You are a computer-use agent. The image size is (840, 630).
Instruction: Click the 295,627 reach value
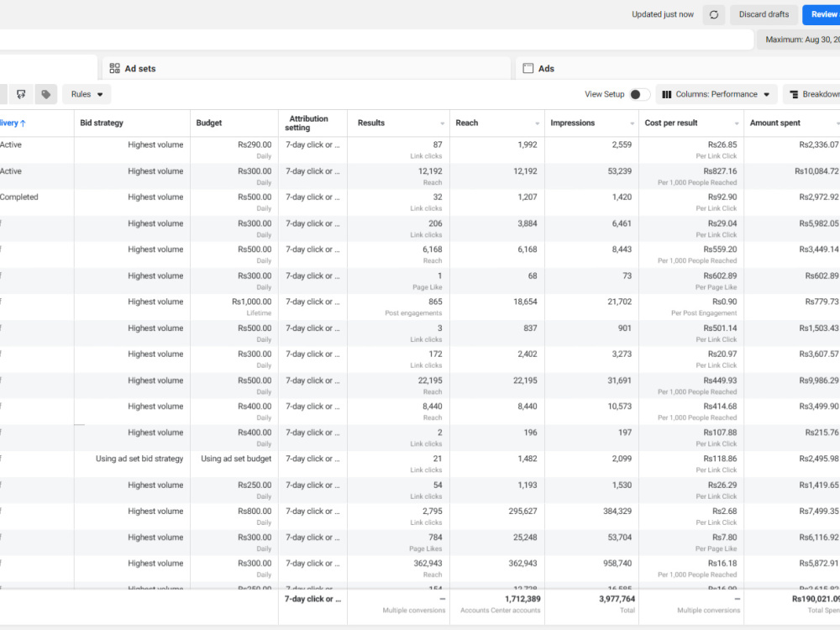pos(522,511)
